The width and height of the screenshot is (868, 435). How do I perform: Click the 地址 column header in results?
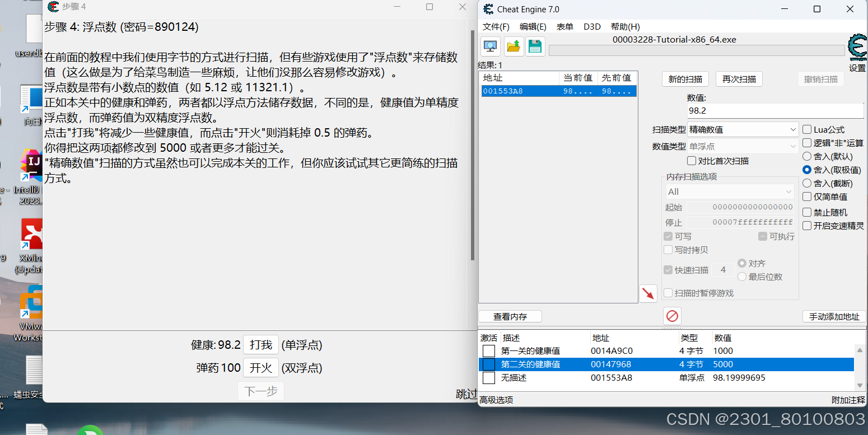coord(519,78)
